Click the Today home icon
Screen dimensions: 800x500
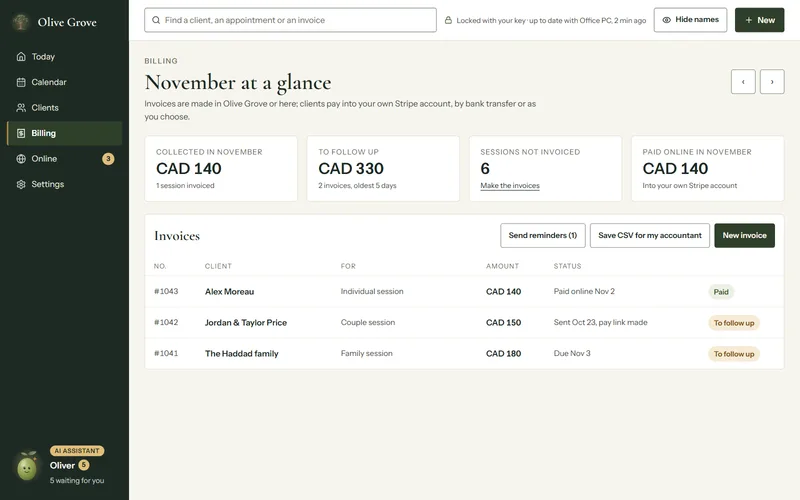click(x=21, y=57)
